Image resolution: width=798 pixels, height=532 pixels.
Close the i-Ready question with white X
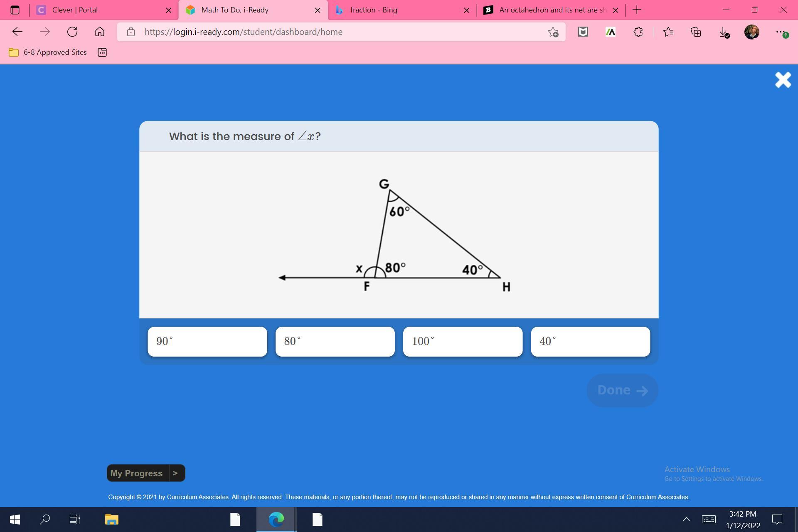click(783, 80)
